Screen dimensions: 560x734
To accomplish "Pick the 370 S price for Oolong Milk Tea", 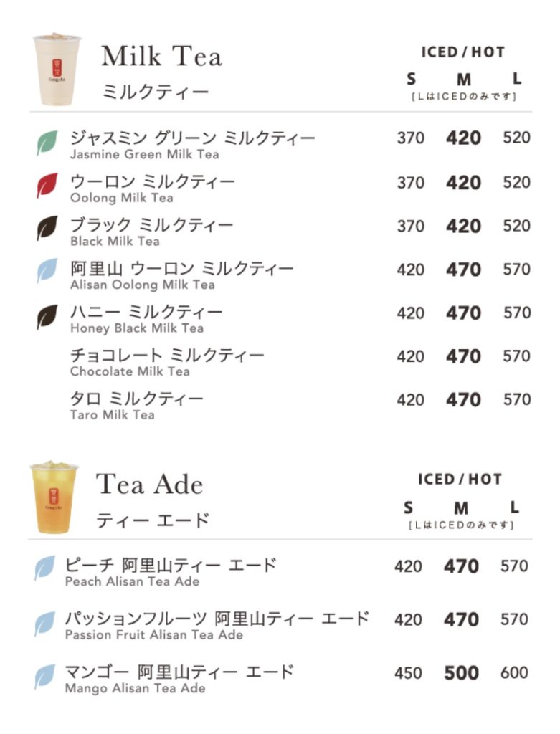I will (411, 183).
